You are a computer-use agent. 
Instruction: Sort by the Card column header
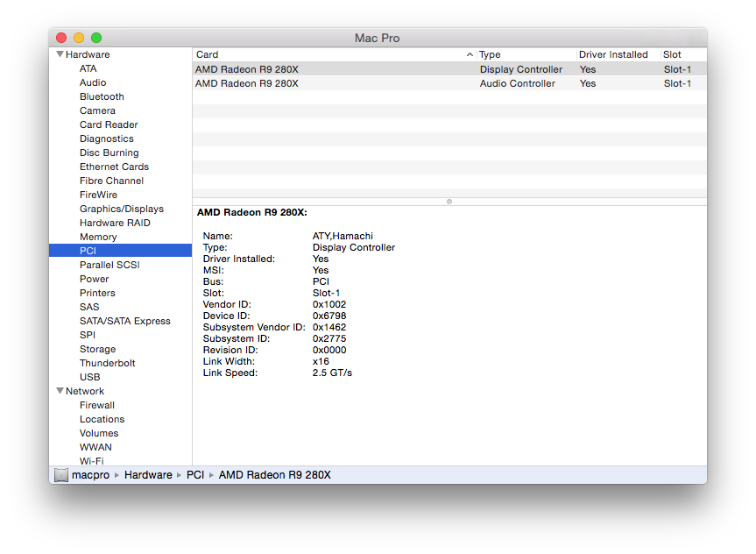335,54
